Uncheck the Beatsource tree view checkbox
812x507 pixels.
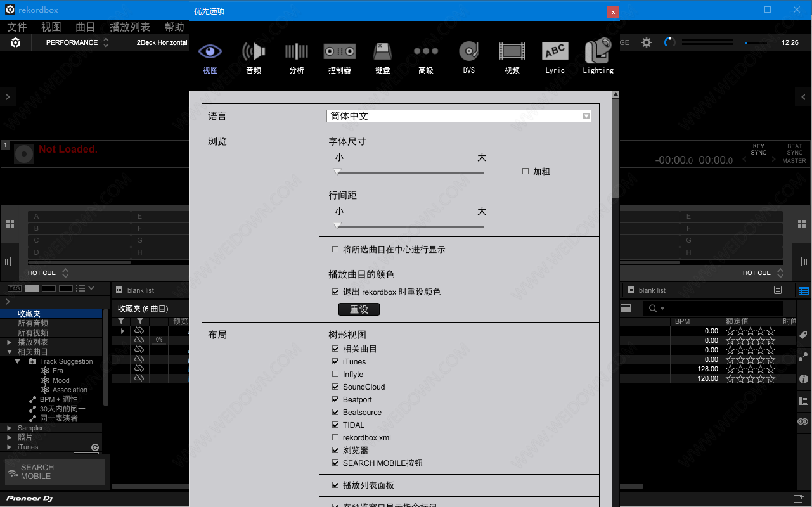pyautogui.click(x=335, y=413)
